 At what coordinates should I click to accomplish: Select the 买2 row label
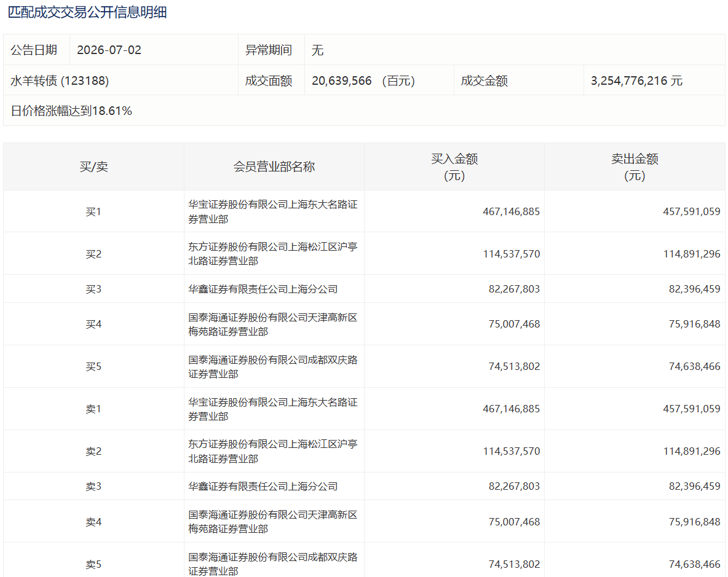[93, 254]
